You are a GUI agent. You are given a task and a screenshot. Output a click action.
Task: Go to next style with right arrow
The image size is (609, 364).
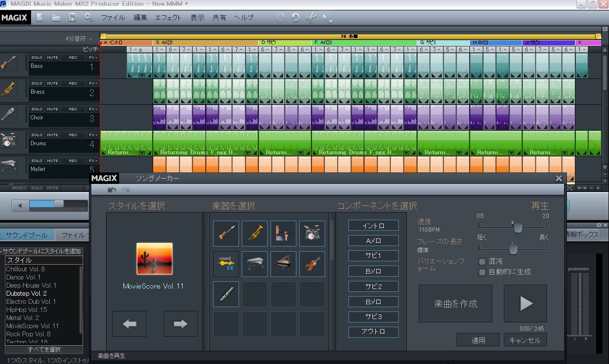pyautogui.click(x=181, y=324)
